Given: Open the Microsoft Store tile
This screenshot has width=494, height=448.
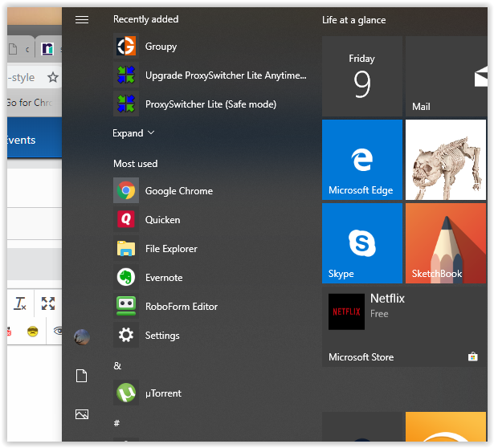Looking at the screenshot, I should click(404, 327).
